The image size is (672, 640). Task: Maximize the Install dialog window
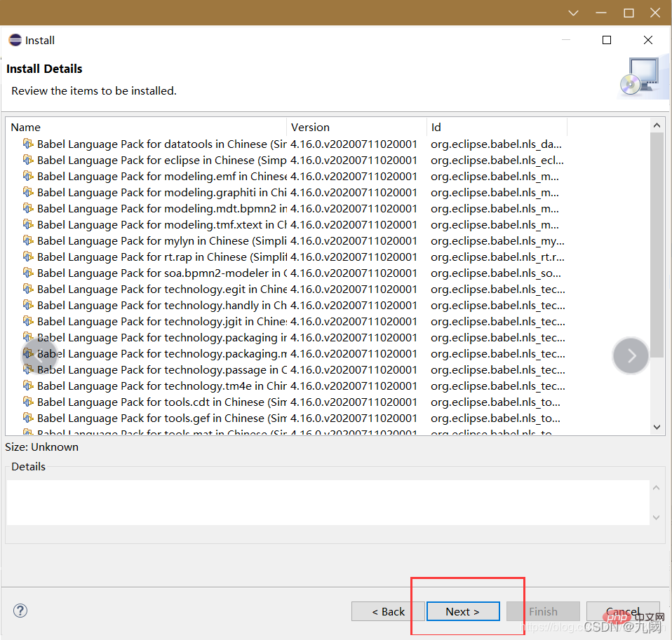[607, 40]
